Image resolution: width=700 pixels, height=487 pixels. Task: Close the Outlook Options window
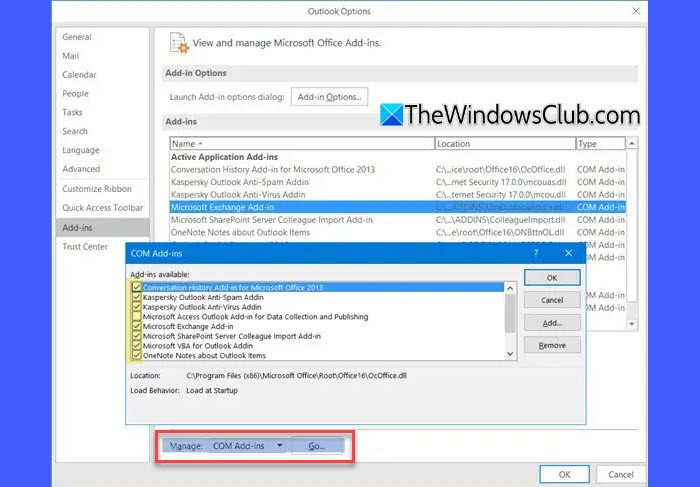tap(636, 11)
